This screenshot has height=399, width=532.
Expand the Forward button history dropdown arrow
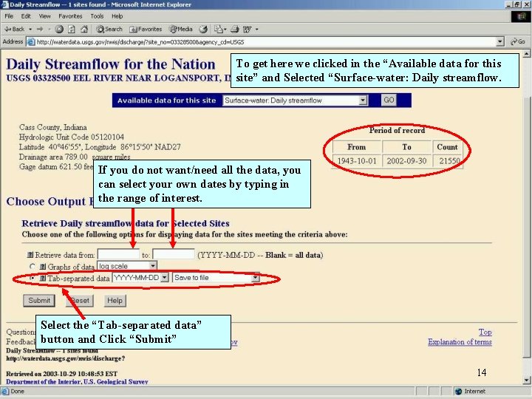[50, 29]
